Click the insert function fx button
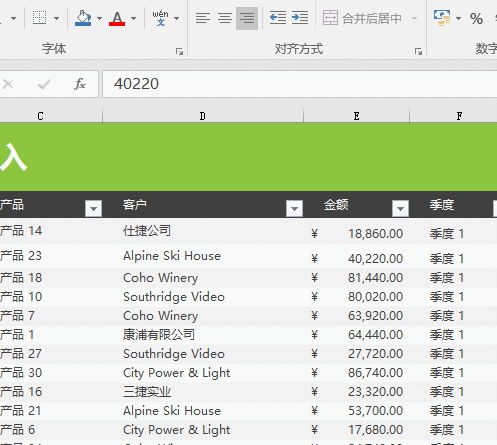Screen dimensions: 497x445 [80, 84]
